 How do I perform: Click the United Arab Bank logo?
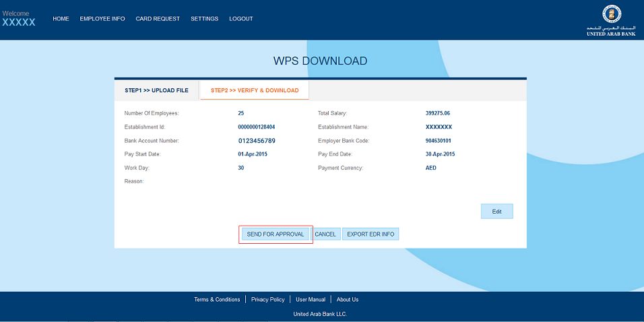click(611, 20)
